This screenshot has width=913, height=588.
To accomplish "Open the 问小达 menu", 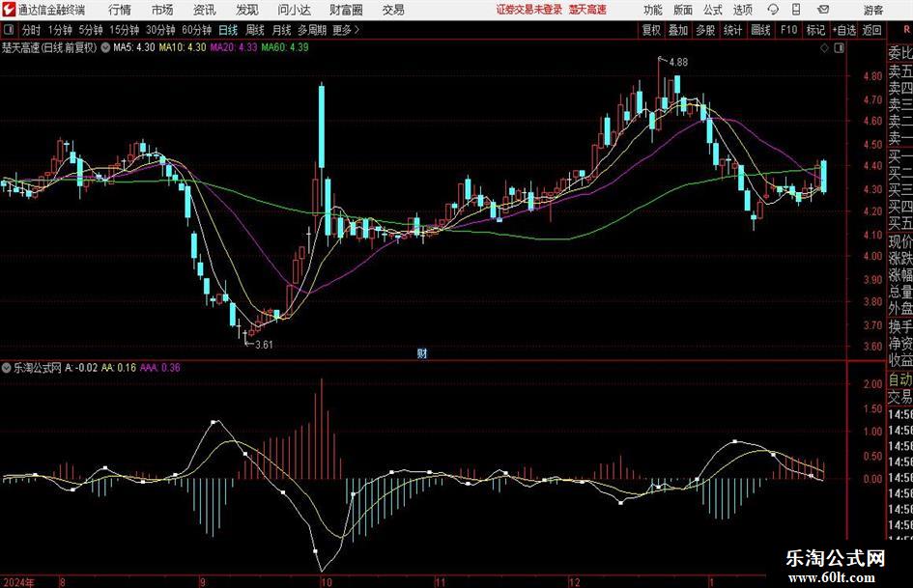I will tap(294, 10).
